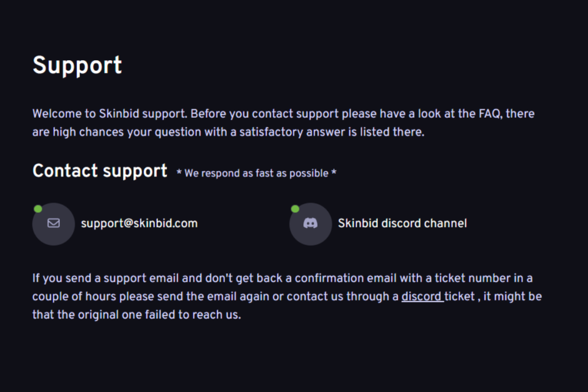
Task: Open support@skinbid.com email link
Action: (x=139, y=223)
